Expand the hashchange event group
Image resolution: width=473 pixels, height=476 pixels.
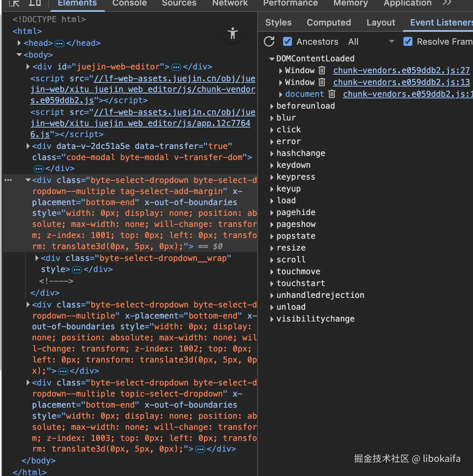[272, 153]
